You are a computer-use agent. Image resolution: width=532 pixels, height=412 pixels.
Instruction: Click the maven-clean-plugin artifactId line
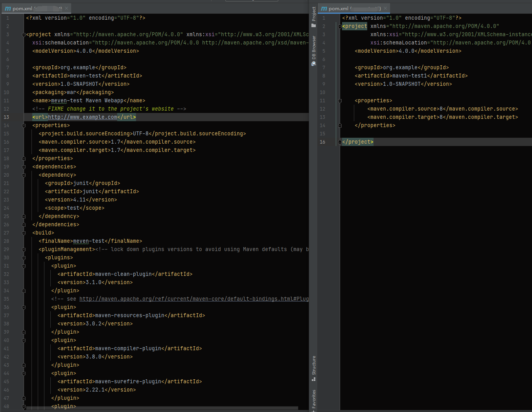125,274
